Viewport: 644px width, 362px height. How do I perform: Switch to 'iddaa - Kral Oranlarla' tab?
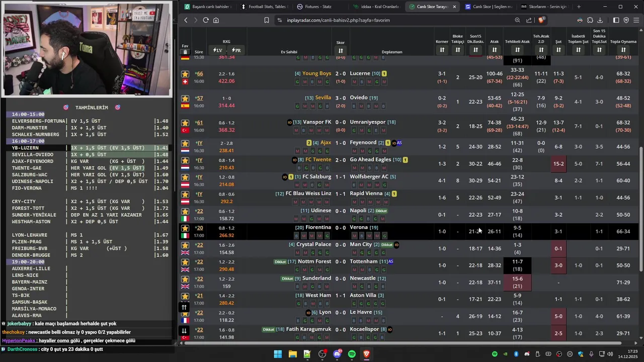tap(376, 7)
